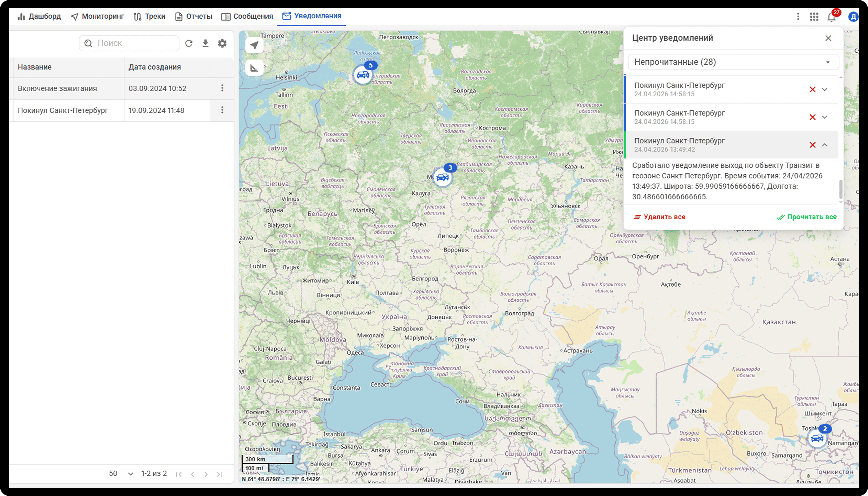This screenshot has width=868, height=496.
Task: Go to the next table page
Action: coord(206,474)
